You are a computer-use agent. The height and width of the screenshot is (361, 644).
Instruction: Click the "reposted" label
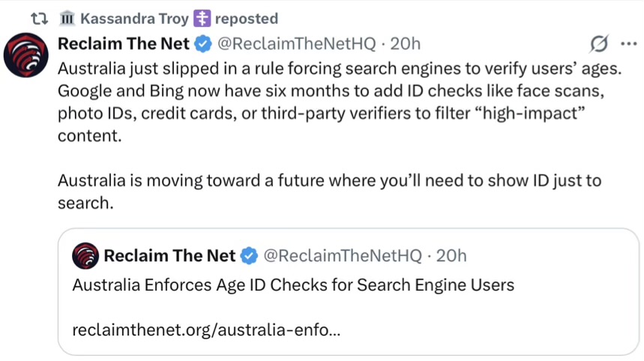coord(246,19)
